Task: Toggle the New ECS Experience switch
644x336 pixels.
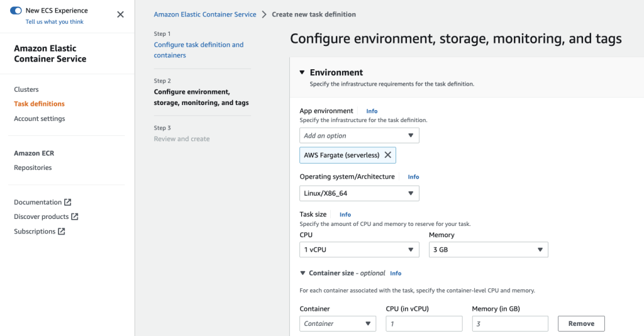Action: pyautogui.click(x=16, y=11)
